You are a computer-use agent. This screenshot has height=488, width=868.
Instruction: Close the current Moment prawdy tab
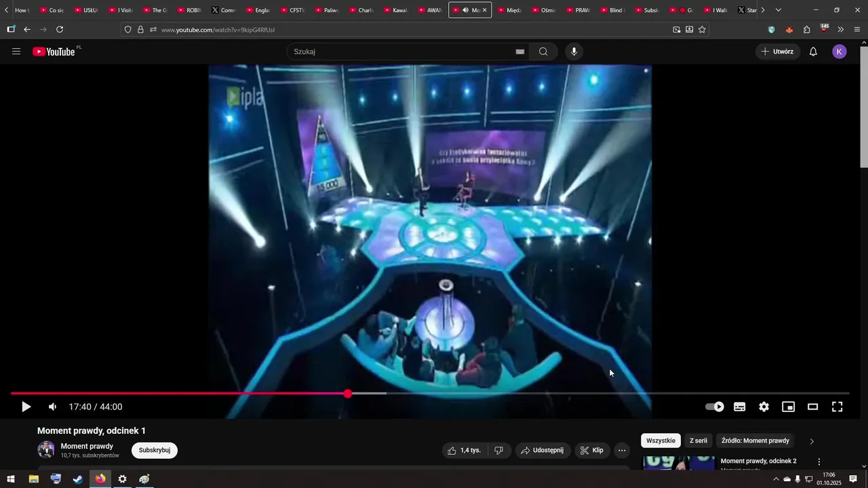(484, 10)
